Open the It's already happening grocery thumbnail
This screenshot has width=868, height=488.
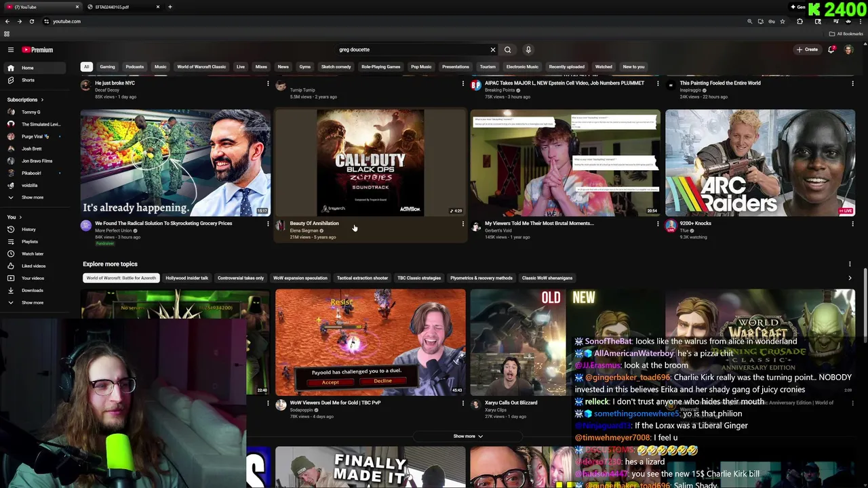pyautogui.click(x=176, y=163)
